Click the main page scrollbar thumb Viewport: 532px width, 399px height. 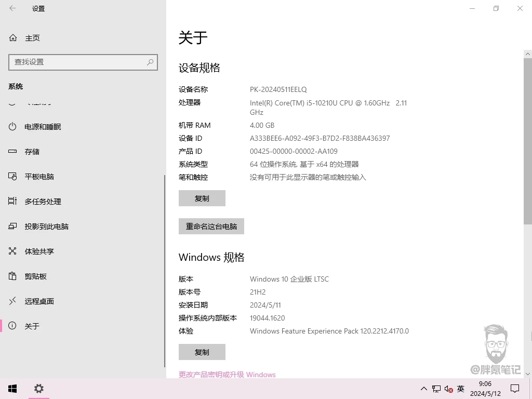528,141
